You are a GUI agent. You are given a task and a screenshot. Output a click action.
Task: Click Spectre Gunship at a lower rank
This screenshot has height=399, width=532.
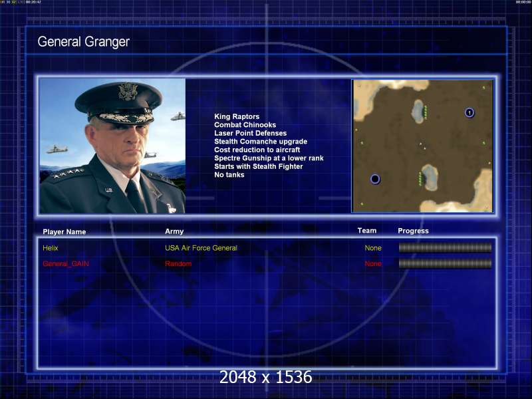tap(269, 158)
